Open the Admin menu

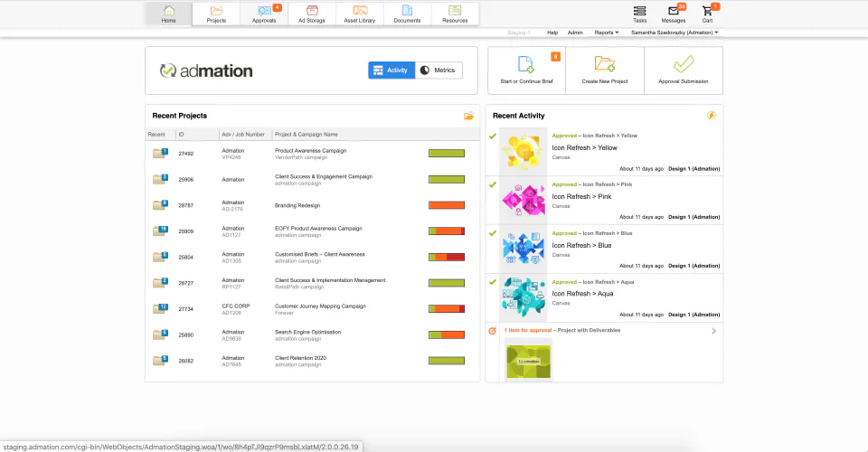point(575,33)
